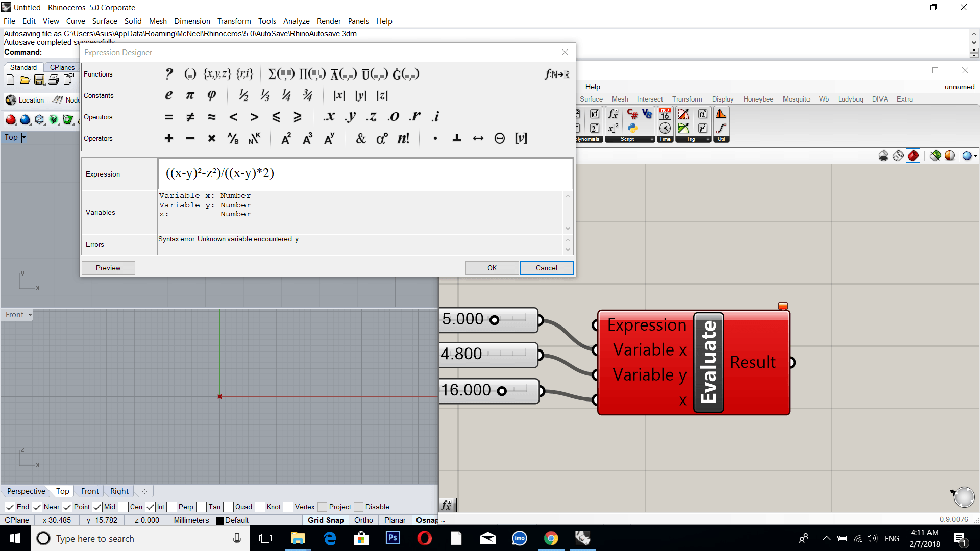Enable the Quad osnap checkbox

coord(228,507)
